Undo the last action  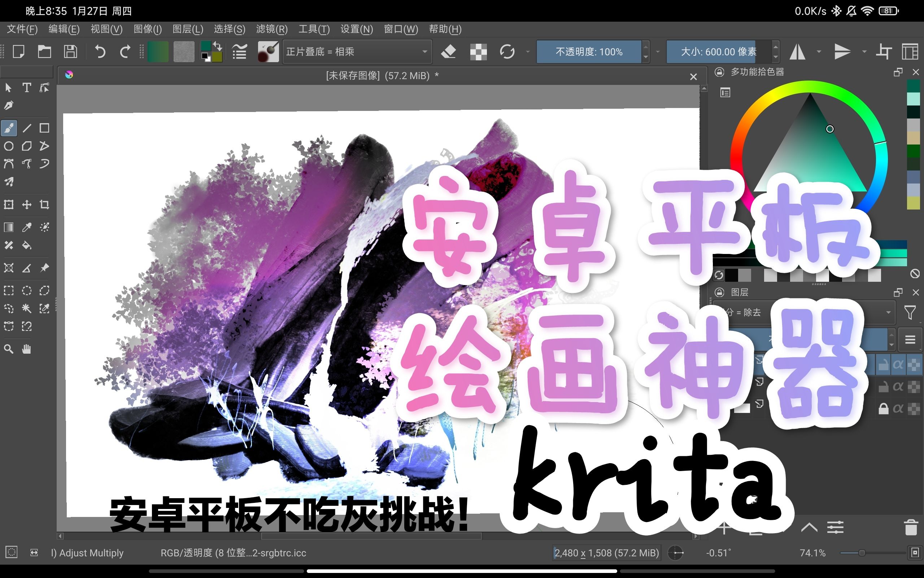[100, 51]
